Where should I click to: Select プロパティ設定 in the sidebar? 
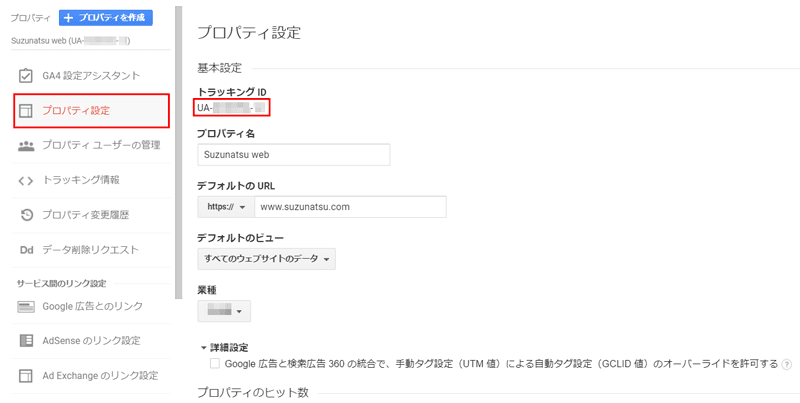click(x=92, y=111)
